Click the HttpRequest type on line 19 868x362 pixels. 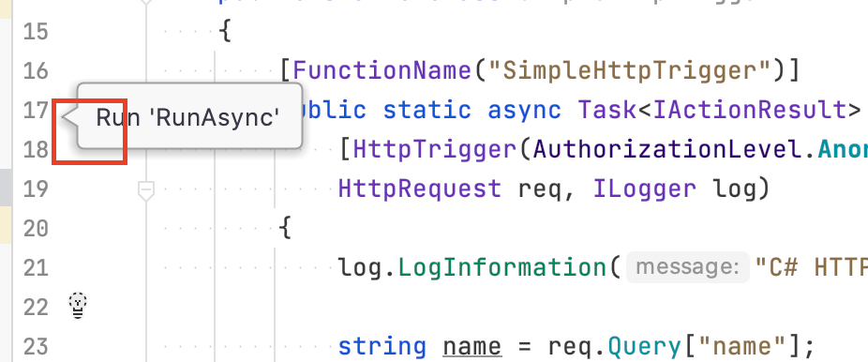point(420,189)
